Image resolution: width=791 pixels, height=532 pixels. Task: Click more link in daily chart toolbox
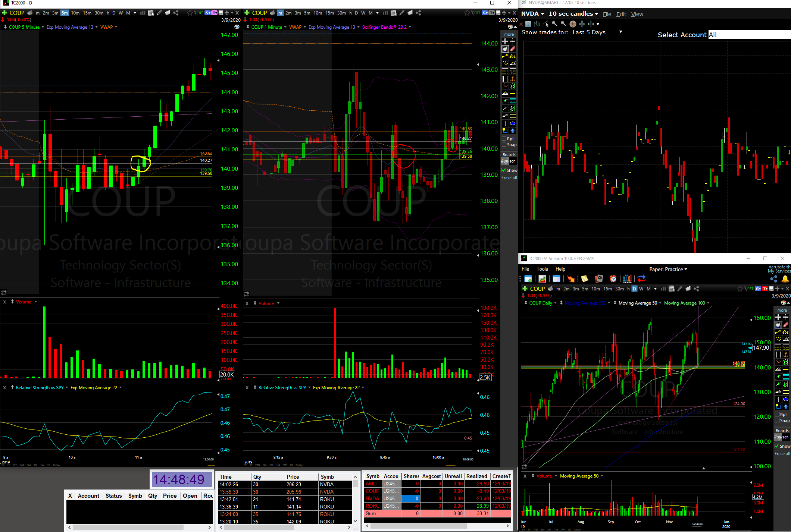(x=782, y=310)
